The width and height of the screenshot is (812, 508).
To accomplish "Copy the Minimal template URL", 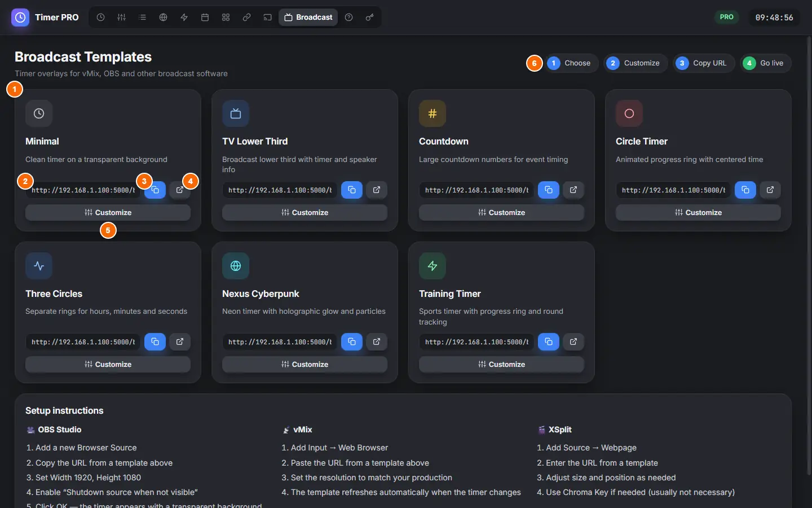I will [155, 190].
